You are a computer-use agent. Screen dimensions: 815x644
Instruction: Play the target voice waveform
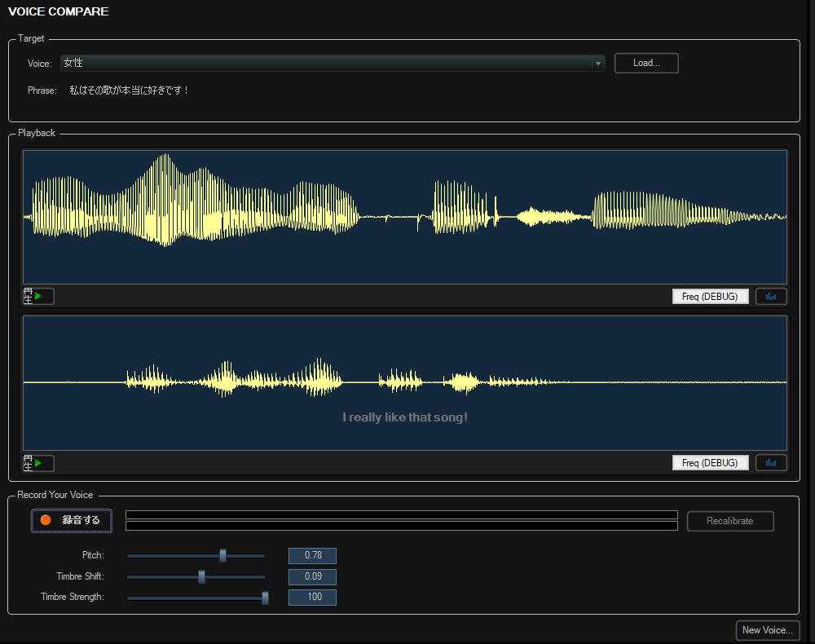38,296
